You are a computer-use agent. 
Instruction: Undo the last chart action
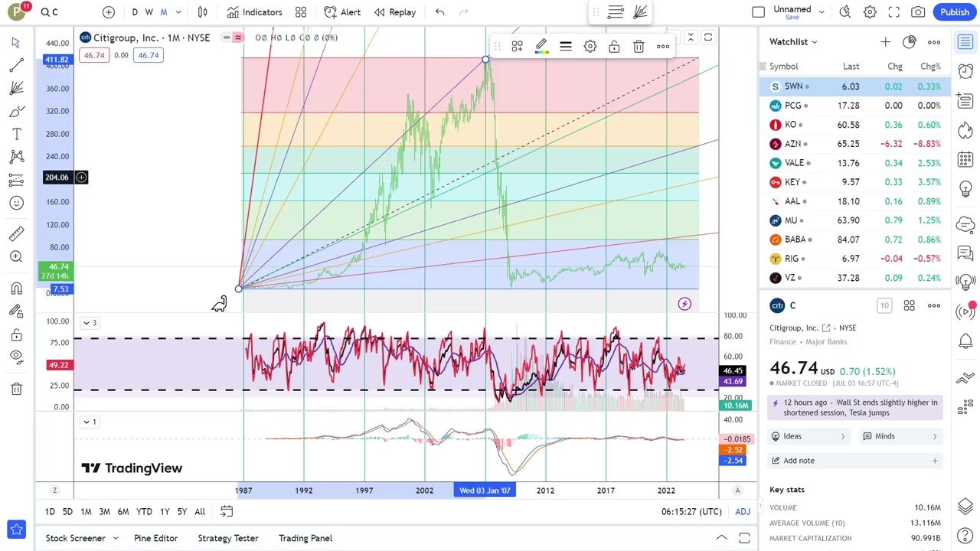pos(439,12)
